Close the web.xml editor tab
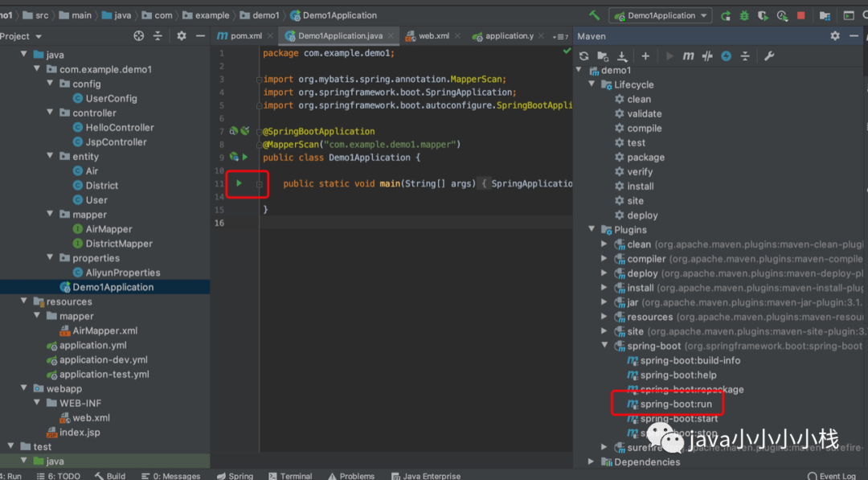The image size is (868, 480). point(457,36)
